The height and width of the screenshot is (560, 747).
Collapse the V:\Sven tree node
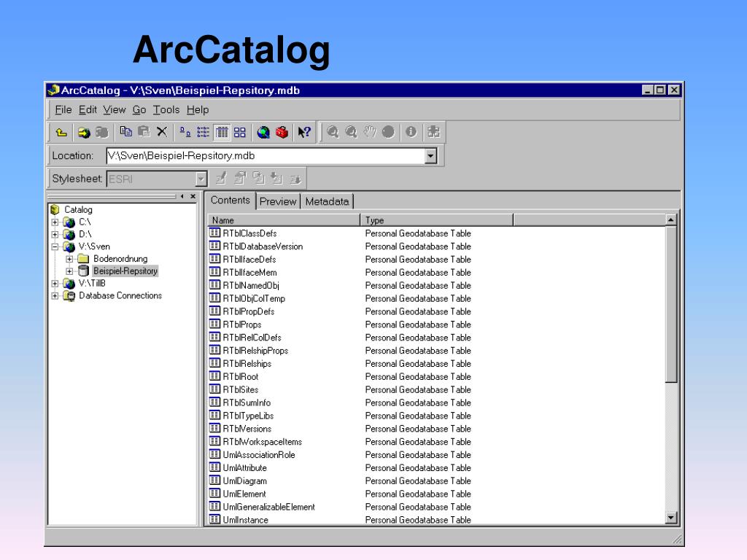click(x=55, y=246)
